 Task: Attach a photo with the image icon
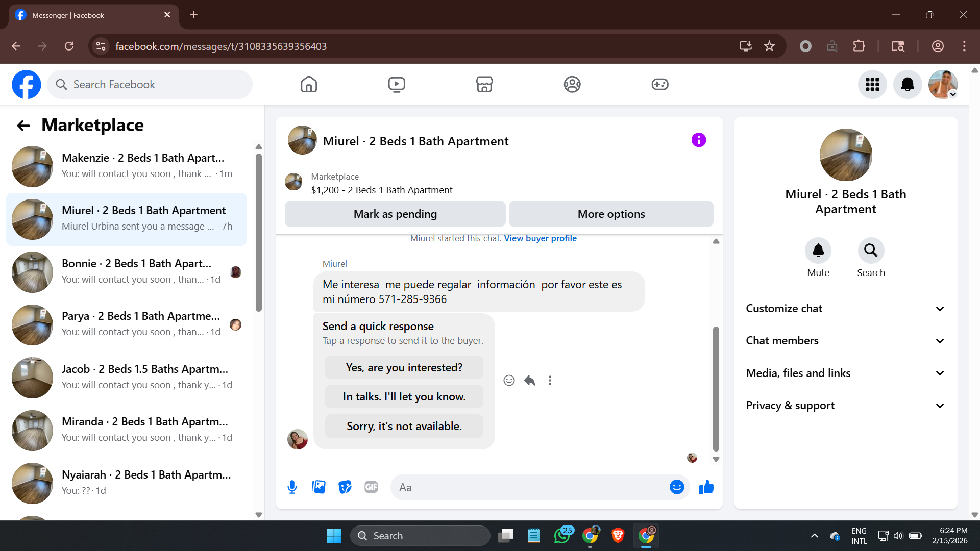point(318,487)
